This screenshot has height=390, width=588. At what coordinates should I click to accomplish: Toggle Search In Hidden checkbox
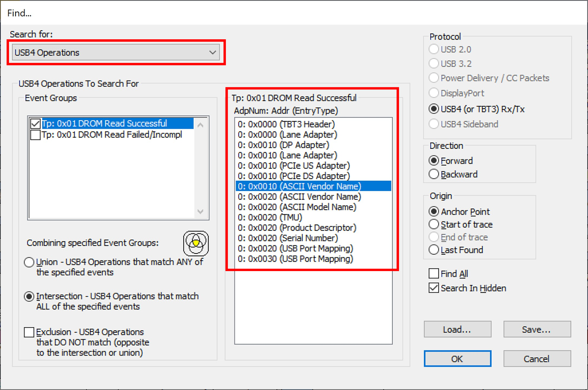click(434, 288)
